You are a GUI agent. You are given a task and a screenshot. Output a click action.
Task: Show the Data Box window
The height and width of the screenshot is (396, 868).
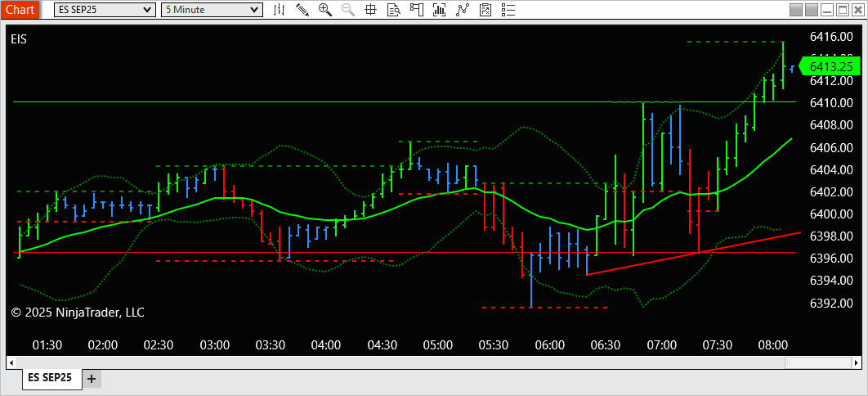click(394, 10)
